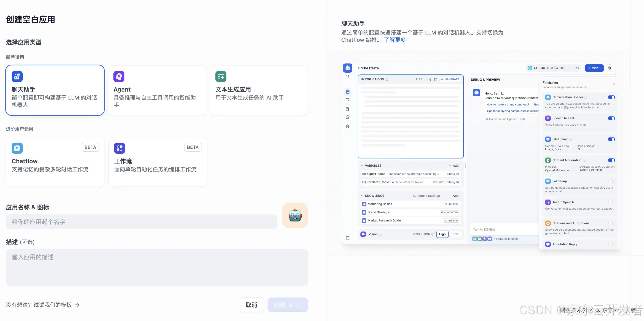The image size is (644, 321).
Task: Click the 取消 button
Action: coord(251,305)
